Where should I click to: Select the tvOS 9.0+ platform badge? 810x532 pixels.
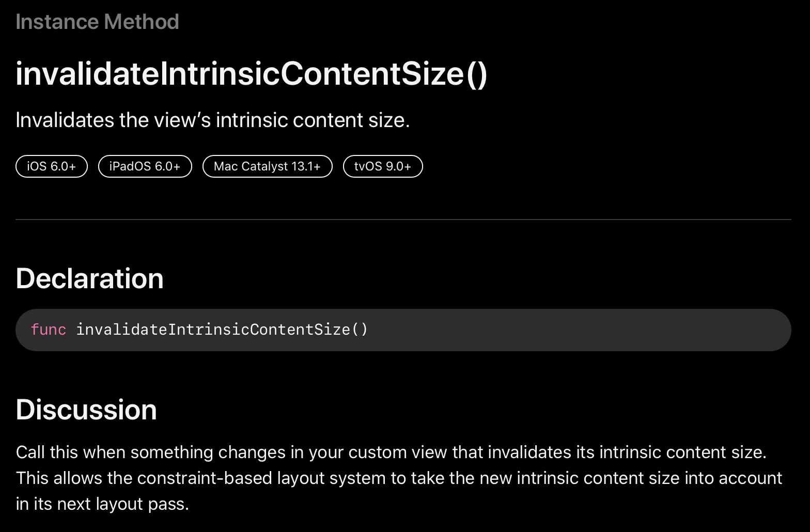(x=383, y=166)
